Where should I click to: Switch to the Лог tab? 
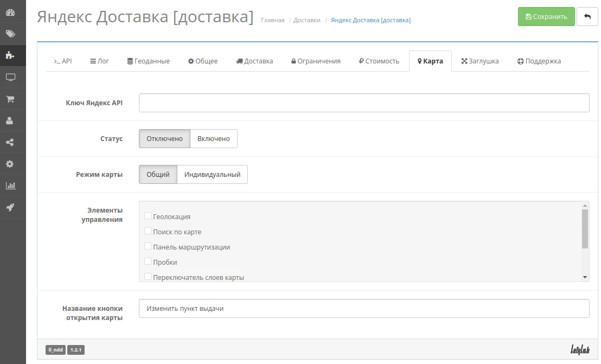coord(99,61)
